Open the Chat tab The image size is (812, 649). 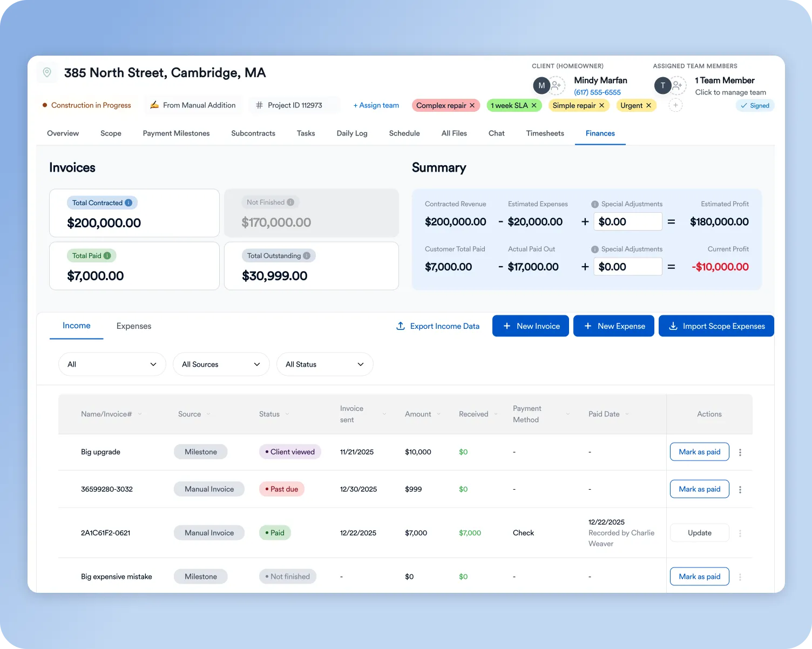point(496,133)
